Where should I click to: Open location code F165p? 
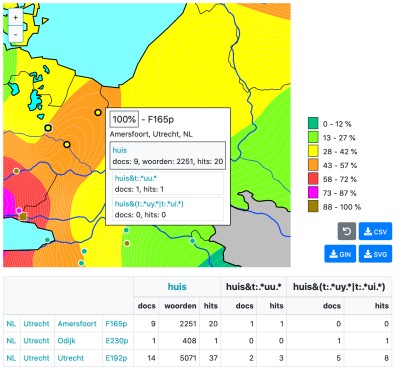(x=116, y=324)
